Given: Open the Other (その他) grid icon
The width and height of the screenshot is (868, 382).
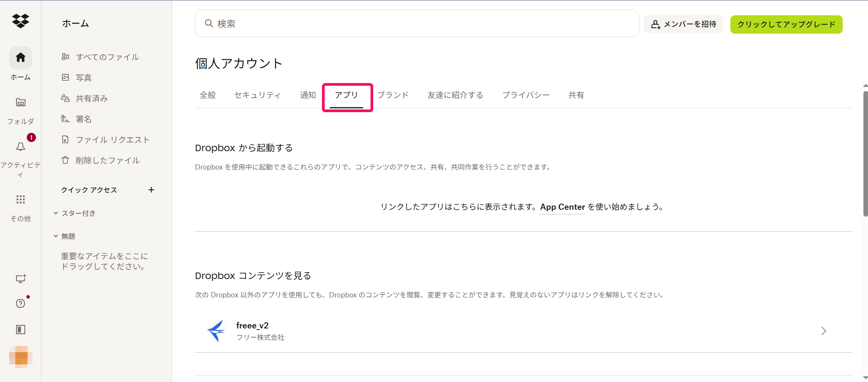Looking at the screenshot, I should (21, 199).
